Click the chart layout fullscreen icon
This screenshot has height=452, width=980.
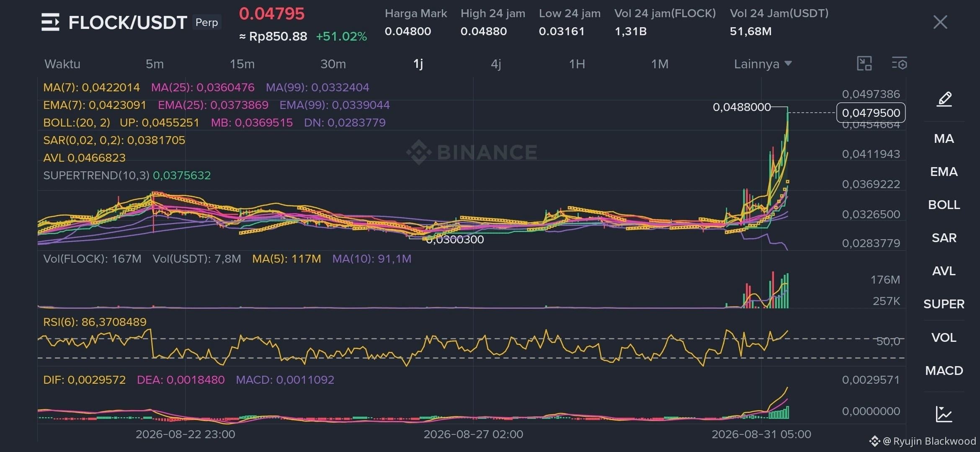coord(864,64)
